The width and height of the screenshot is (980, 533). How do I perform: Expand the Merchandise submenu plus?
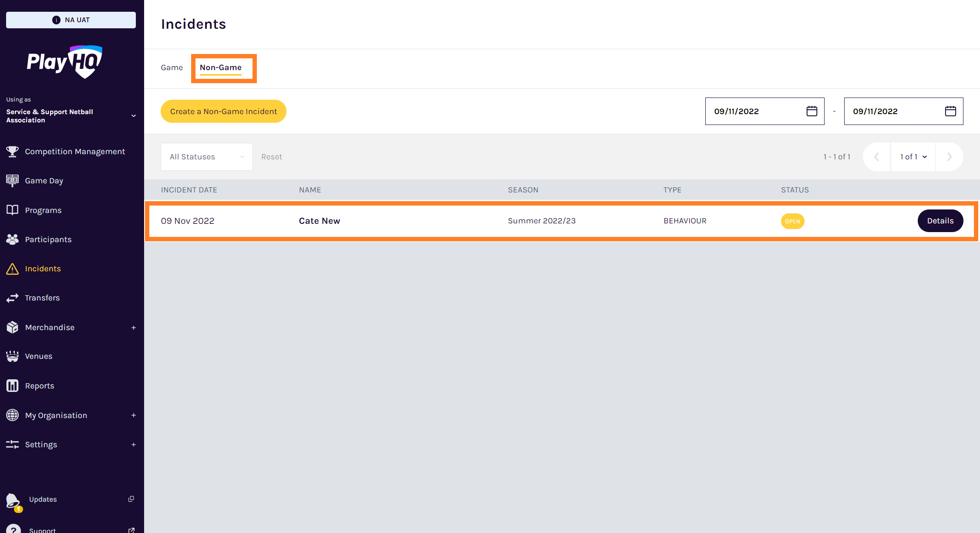coord(134,327)
